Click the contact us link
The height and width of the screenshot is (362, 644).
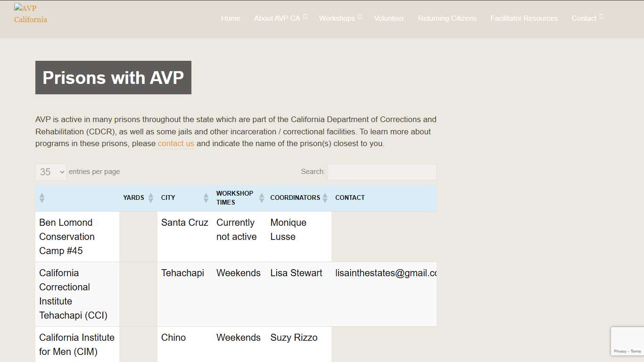point(176,143)
